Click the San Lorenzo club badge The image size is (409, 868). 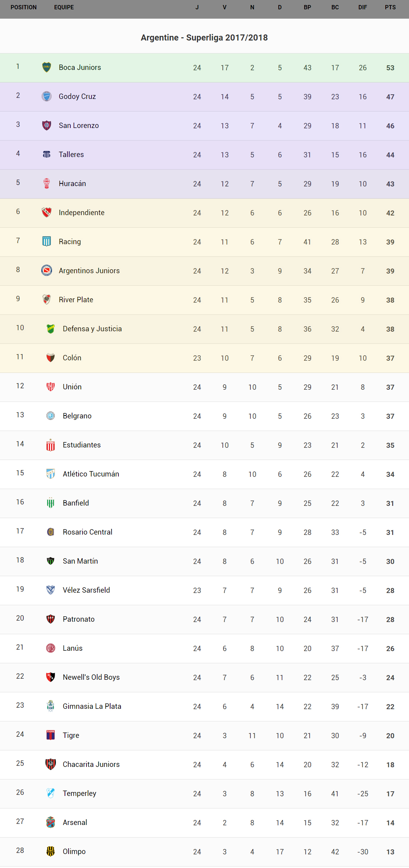[x=47, y=125]
